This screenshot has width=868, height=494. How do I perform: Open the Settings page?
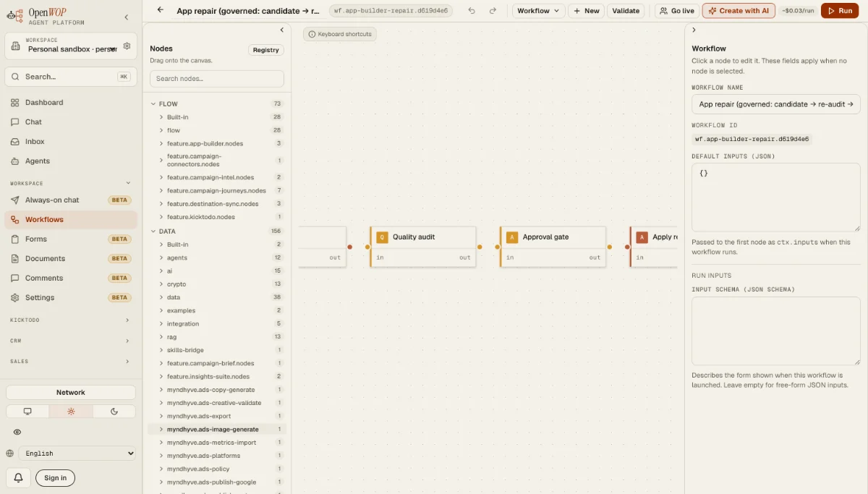(x=71, y=298)
